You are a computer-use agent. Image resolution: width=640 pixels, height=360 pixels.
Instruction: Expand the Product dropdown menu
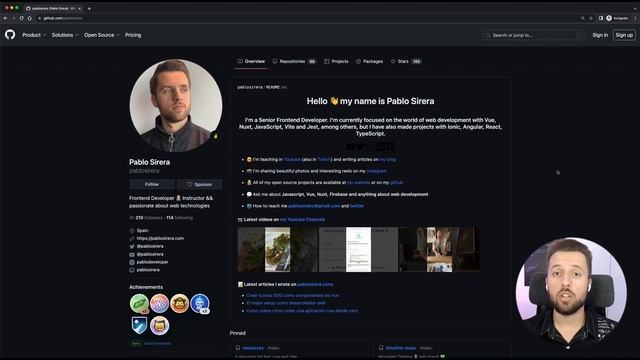click(34, 35)
